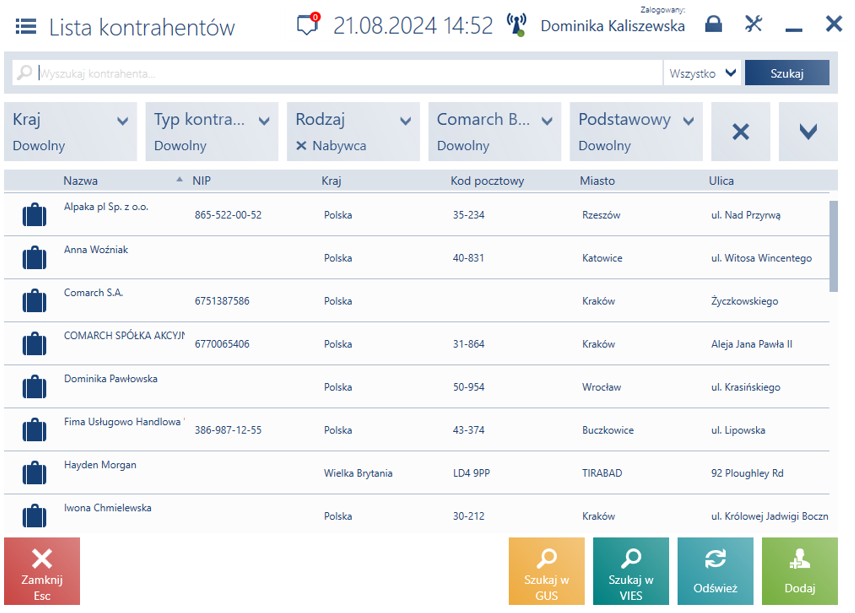Open settings wrench tools icon
Screen dimensions: 855x613
click(x=754, y=24)
